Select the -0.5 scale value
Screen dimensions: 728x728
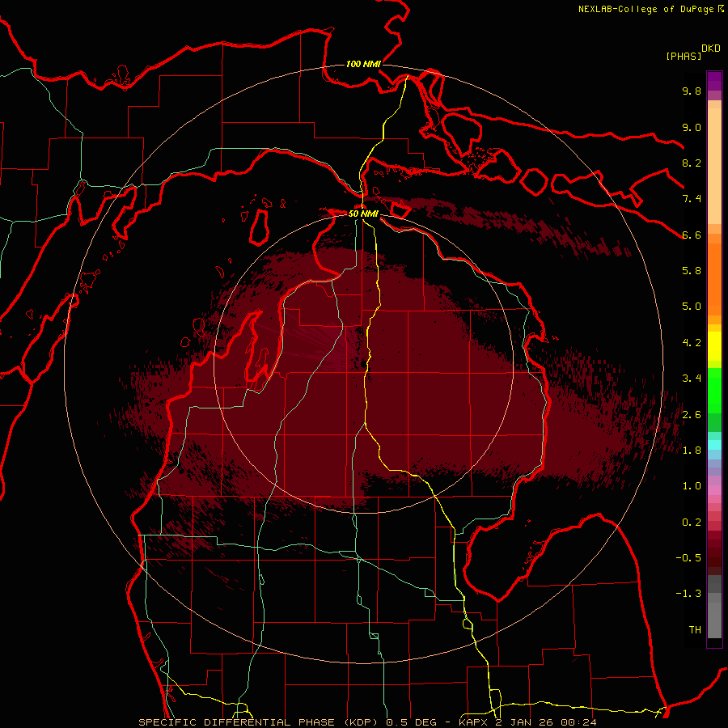pos(688,557)
